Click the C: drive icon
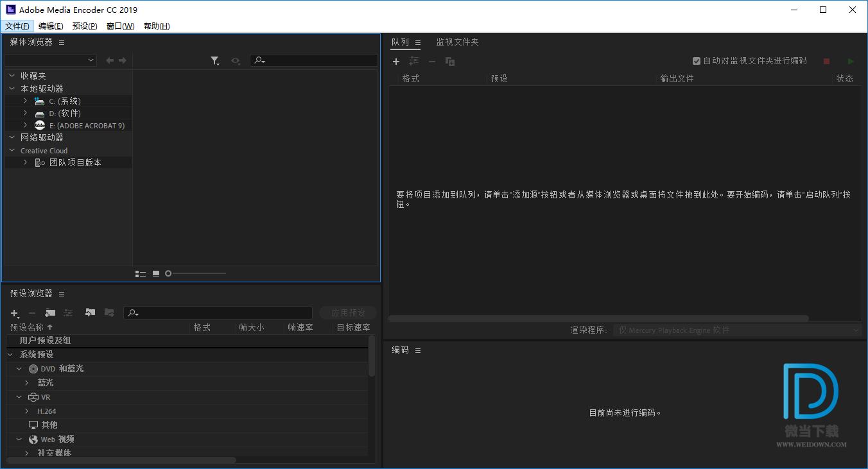Screen dimensions: 868x469 click(40, 101)
